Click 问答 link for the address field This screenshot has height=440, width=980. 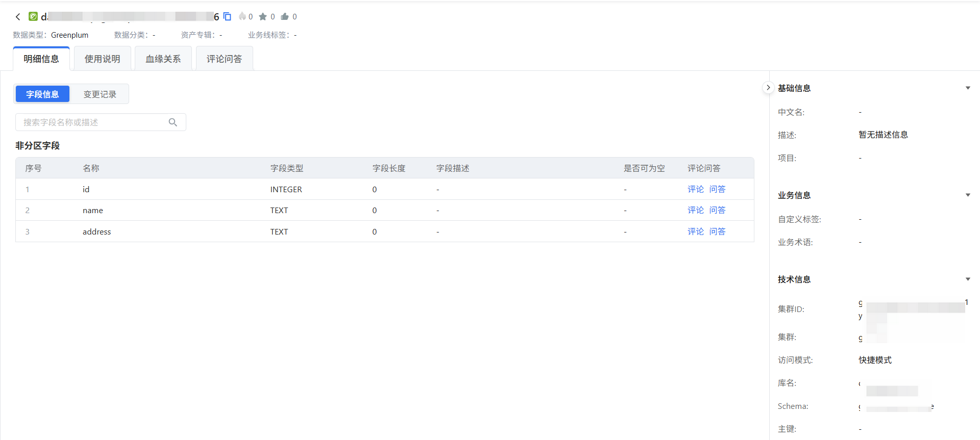pyautogui.click(x=717, y=231)
